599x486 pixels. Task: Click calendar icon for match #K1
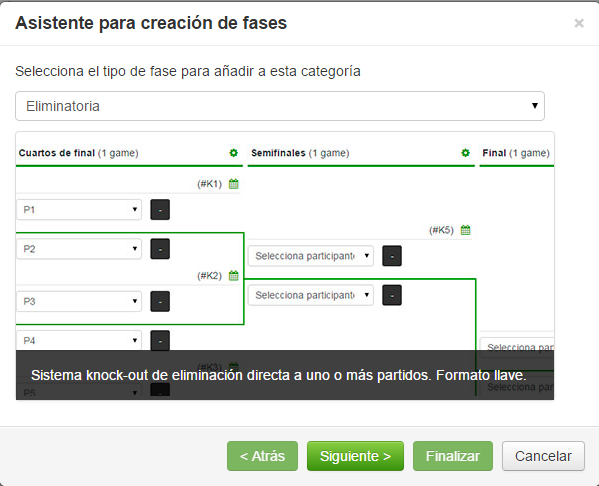point(233,184)
